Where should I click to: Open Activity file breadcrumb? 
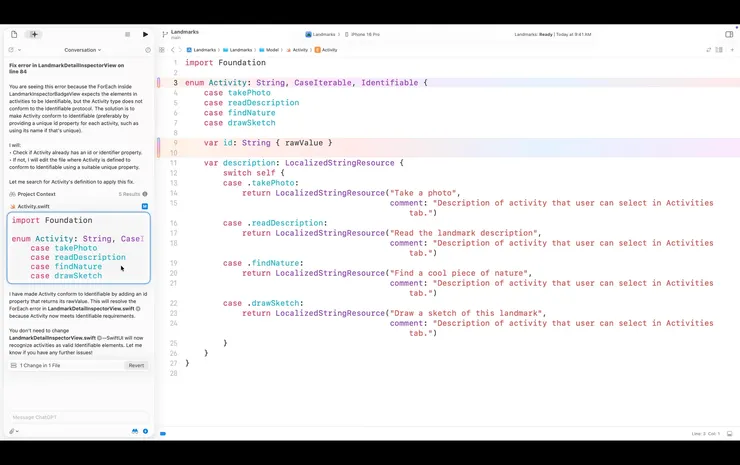(x=297, y=50)
